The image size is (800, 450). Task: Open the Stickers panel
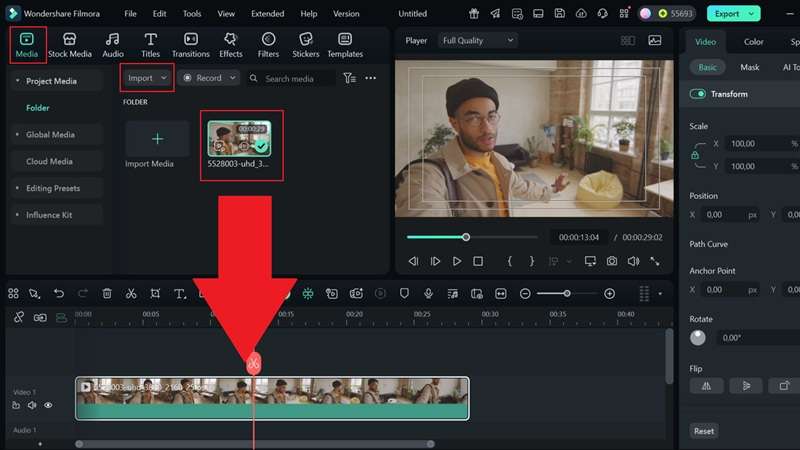tap(306, 45)
